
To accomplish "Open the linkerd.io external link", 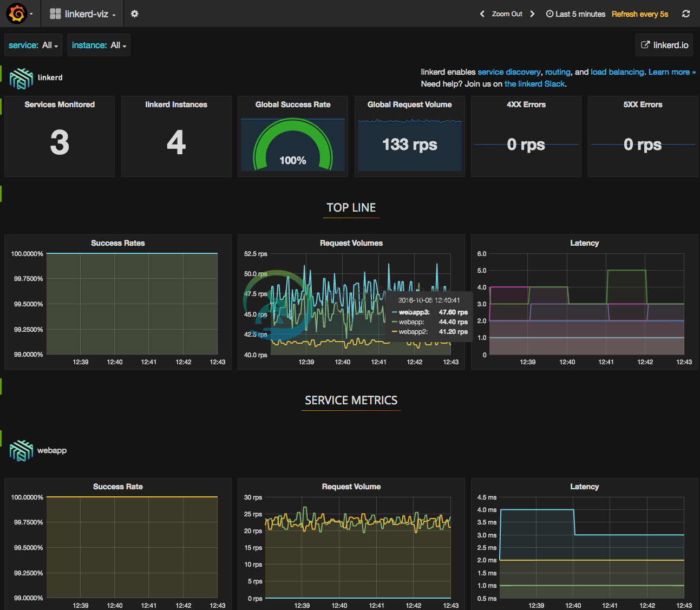I will tap(665, 45).
